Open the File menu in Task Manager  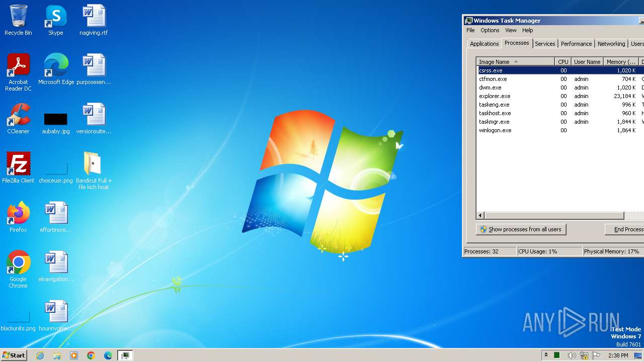[470, 30]
